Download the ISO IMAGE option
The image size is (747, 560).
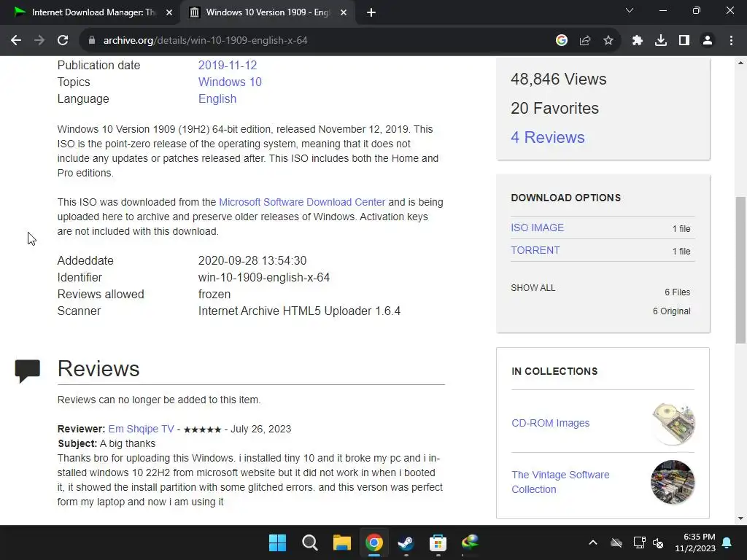[537, 227]
